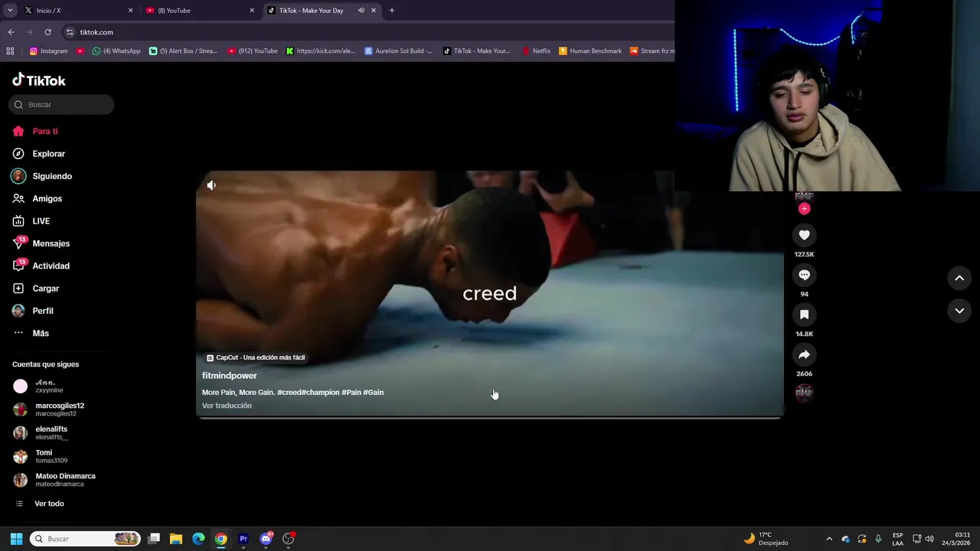Image resolution: width=980 pixels, height=551 pixels.
Task: Click the taskbar Buscar search box
Action: (x=85, y=539)
